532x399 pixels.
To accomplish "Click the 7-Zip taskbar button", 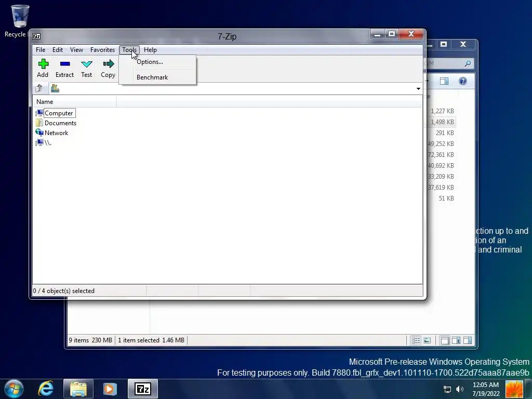I will 143,389.
